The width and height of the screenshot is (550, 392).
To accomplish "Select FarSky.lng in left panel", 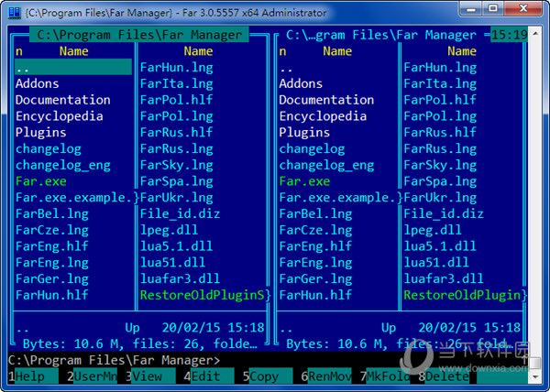I will point(176,165).
